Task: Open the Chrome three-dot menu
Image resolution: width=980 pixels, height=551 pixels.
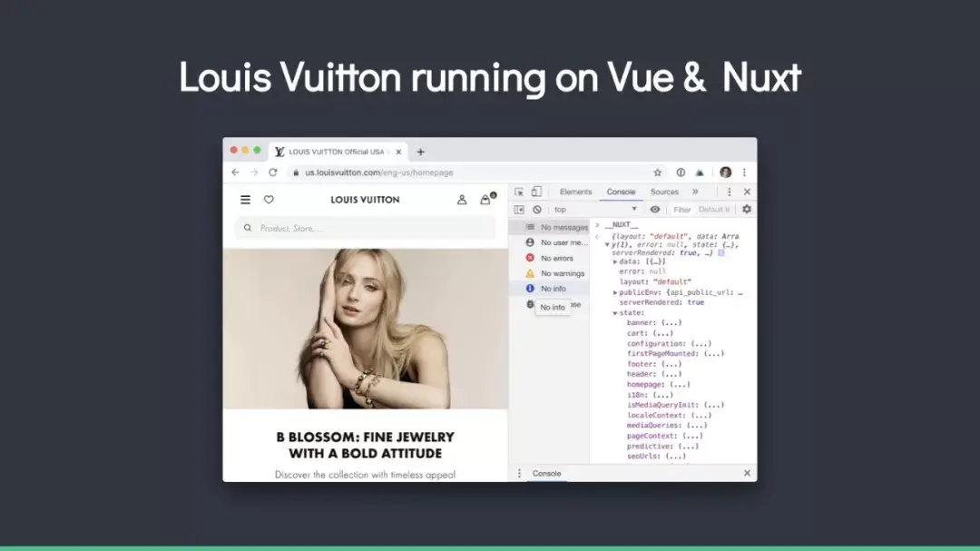Action: (x=744, y=172)
